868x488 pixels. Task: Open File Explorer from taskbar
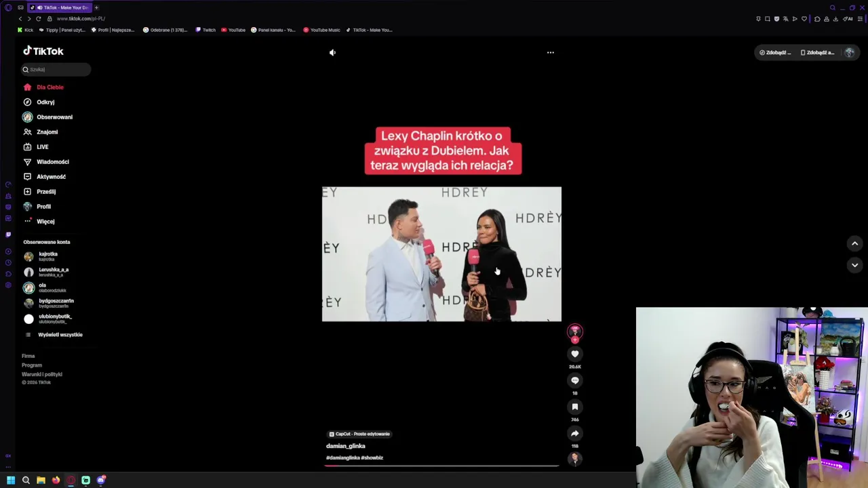[x=41, y=481]
